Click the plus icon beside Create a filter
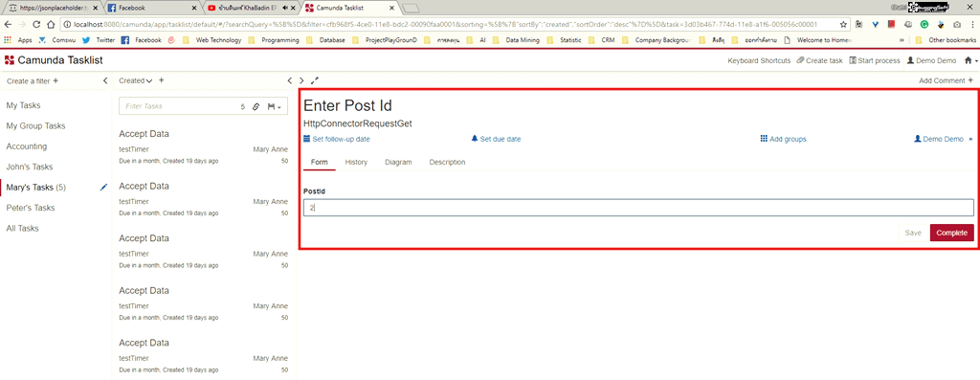This screenshot has height=380, width=980. (x=56, y=80)
